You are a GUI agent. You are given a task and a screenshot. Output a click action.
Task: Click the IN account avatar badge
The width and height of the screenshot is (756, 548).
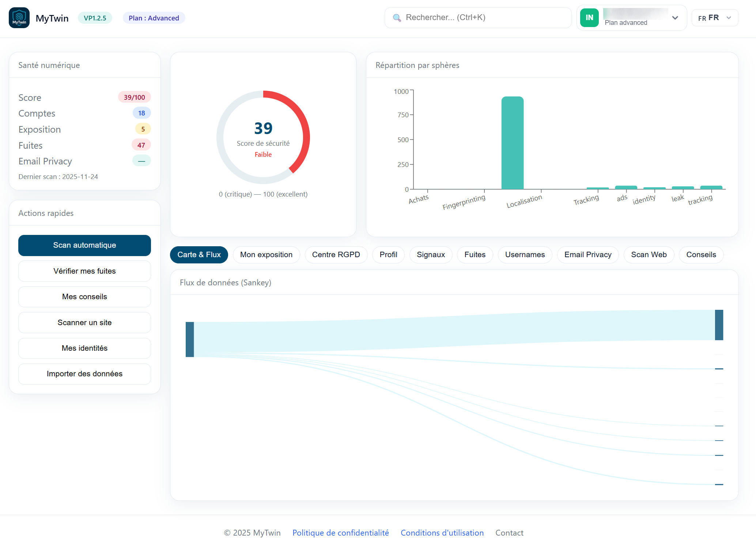coord(589,17)
